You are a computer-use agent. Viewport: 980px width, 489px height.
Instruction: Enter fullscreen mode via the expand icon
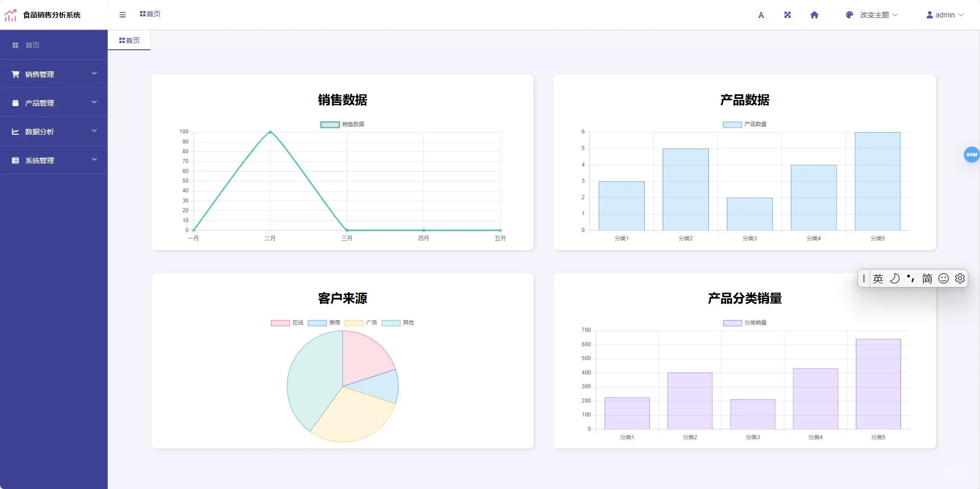pos(788,15)
